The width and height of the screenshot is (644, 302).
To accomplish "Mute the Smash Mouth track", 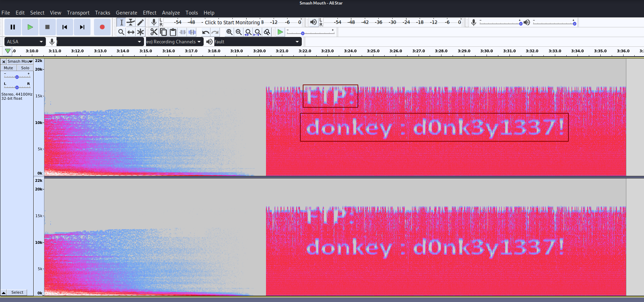I will [x=8, y=68].
